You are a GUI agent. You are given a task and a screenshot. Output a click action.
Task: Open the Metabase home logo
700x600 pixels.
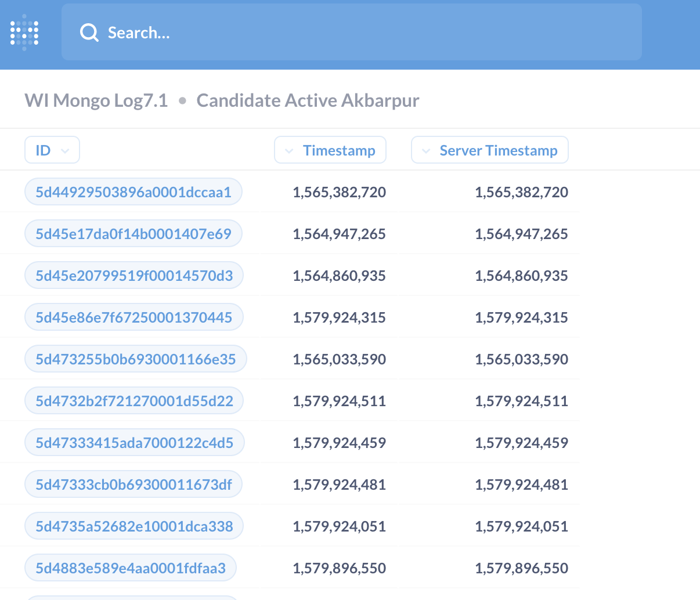[24, 32]
